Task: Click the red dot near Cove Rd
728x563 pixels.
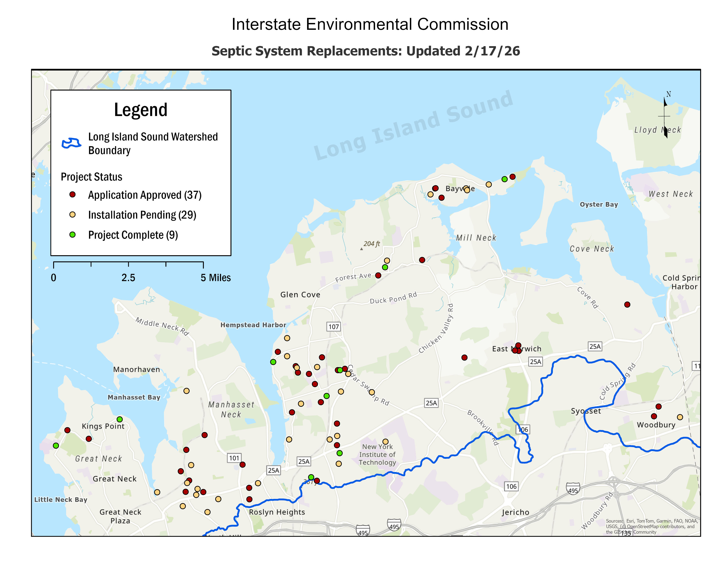Action: (x=627, y=304)
